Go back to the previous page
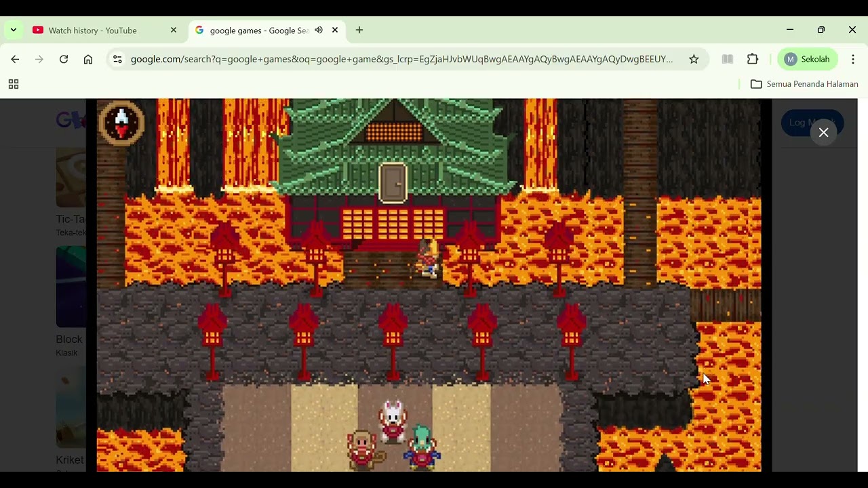 (x=15, y=60)
